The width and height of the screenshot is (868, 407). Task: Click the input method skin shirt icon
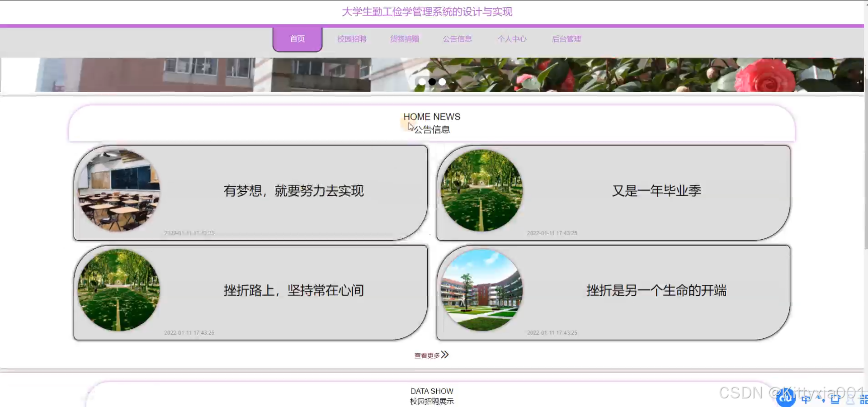point(835,399)
